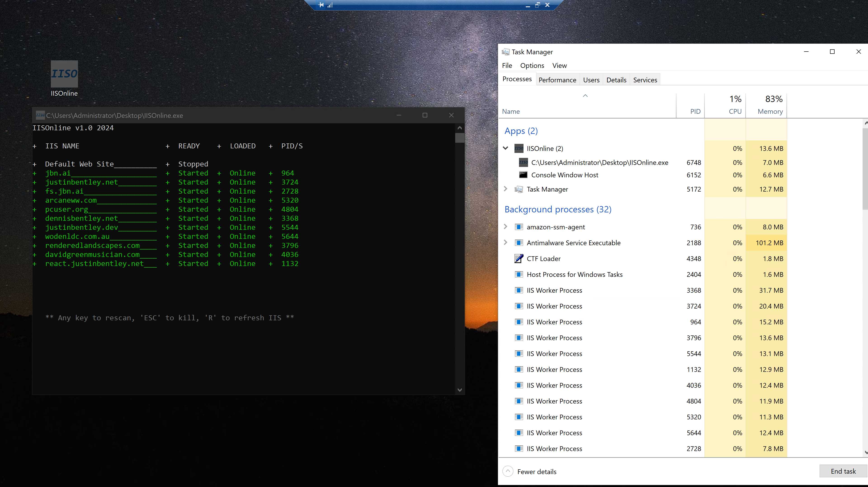The image size is (868, 487).
Task: Select the Performance tab in Task Manager
Action: click(x=557, y=79)
